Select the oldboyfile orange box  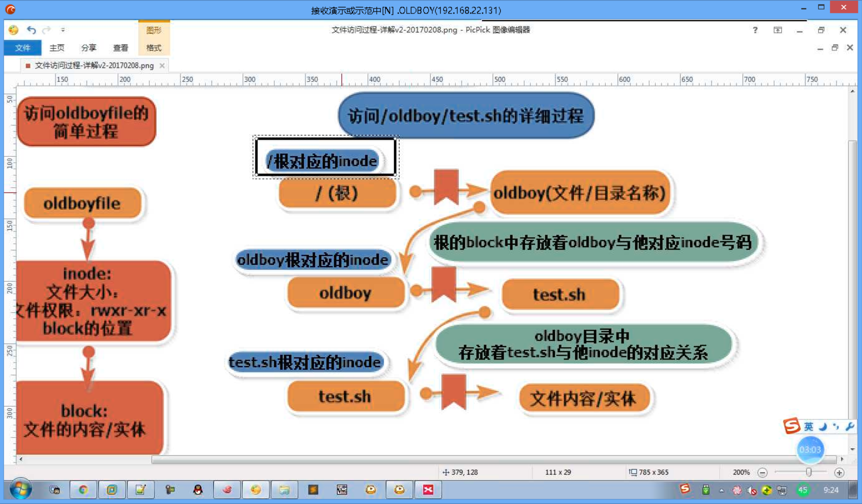pyautogui.click(x=82, y=203)
